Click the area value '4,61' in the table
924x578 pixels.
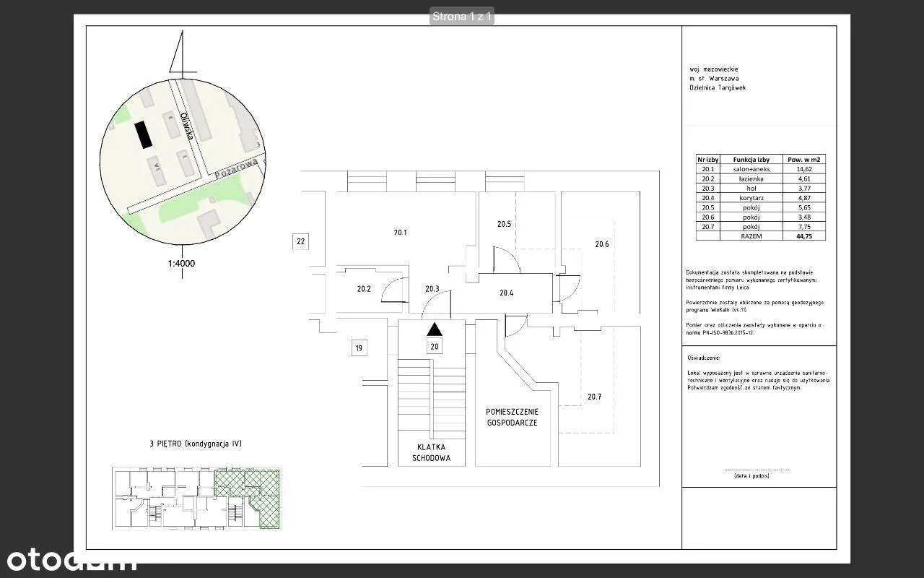tap(804, 178)
